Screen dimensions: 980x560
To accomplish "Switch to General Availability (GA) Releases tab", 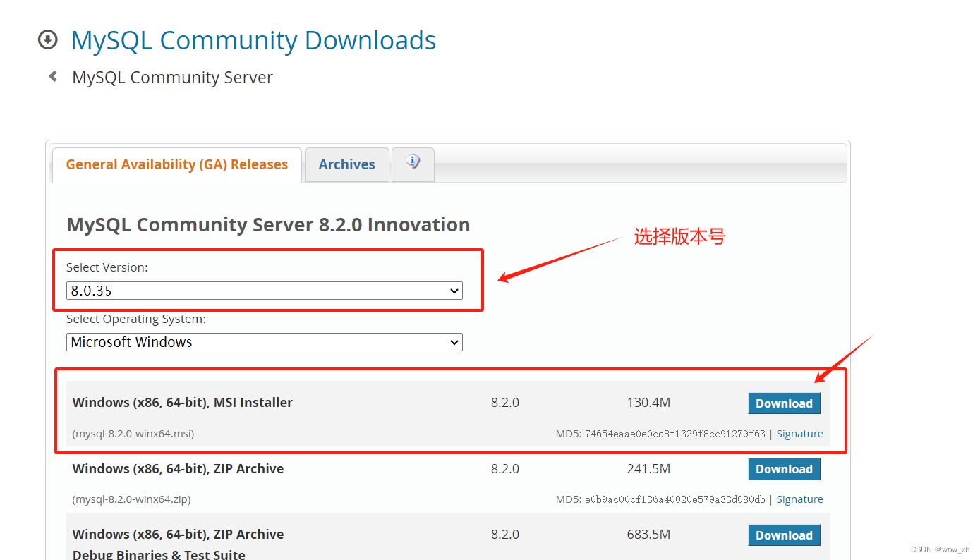I will coord(176,164).
